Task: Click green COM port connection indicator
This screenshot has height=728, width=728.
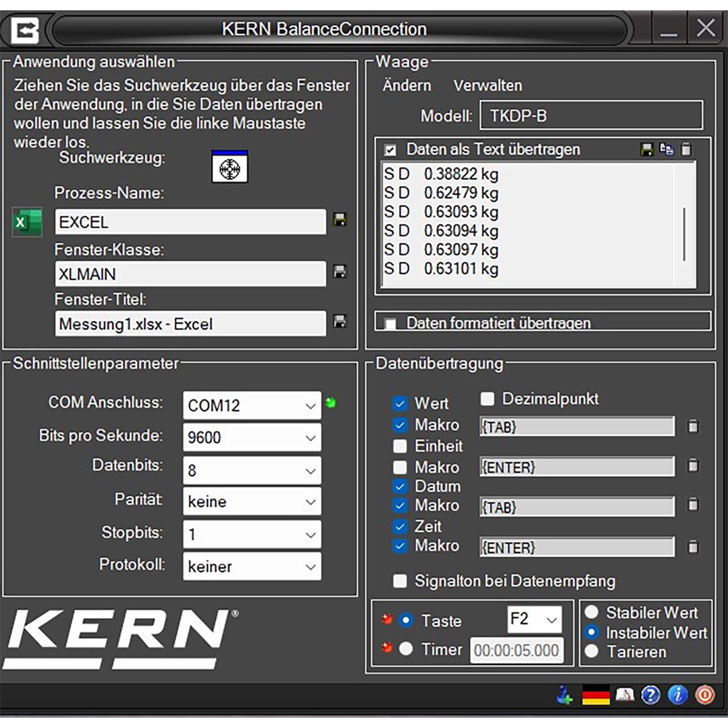Action: coord(331,402)
